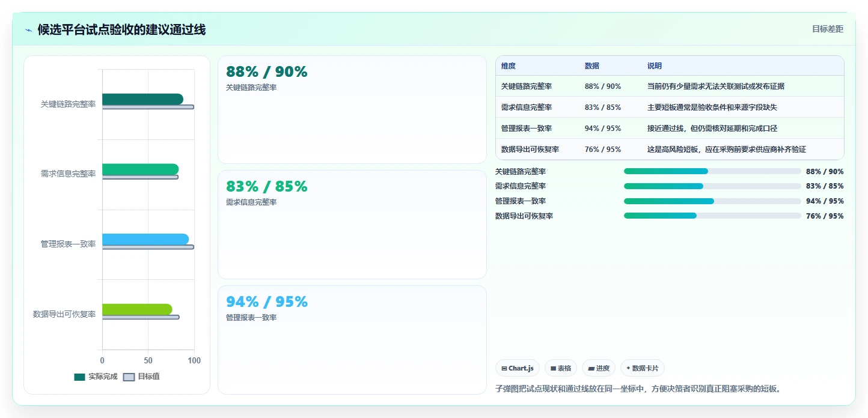Select table cell 数据导出可恢复率 in 维度 column
Viewport: 868px width, 418px height.
(x=530, y=150)
